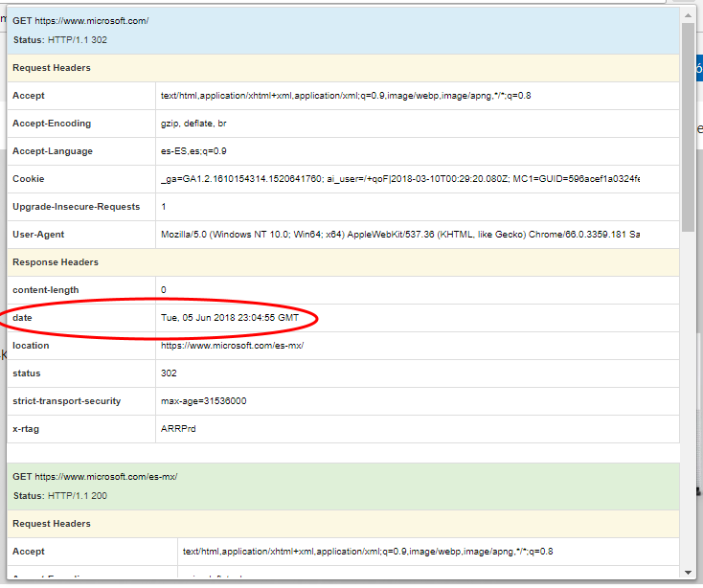
Task: Click the ARRPrd value
Action: pyautogui.click(x=178, y=429)
